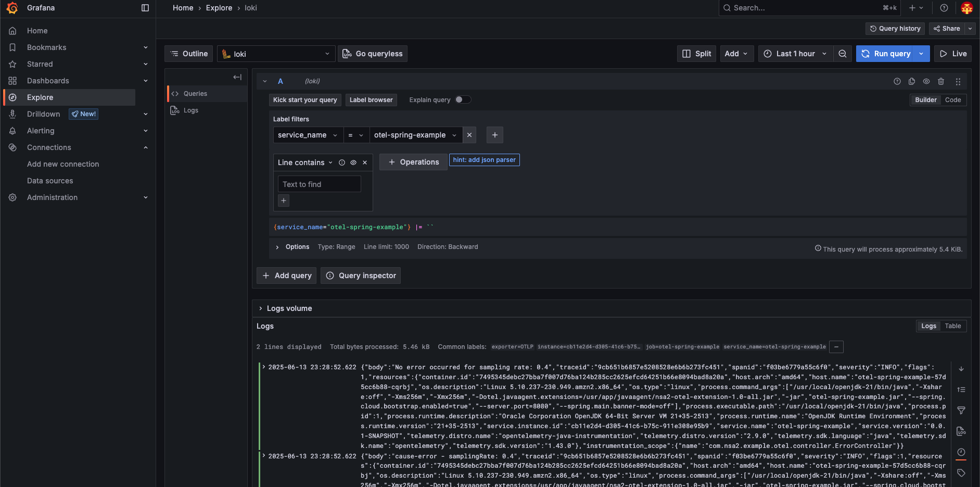Viewport: 980px width, 487px height.
Task: Open Query history
Action: (895, 29)
